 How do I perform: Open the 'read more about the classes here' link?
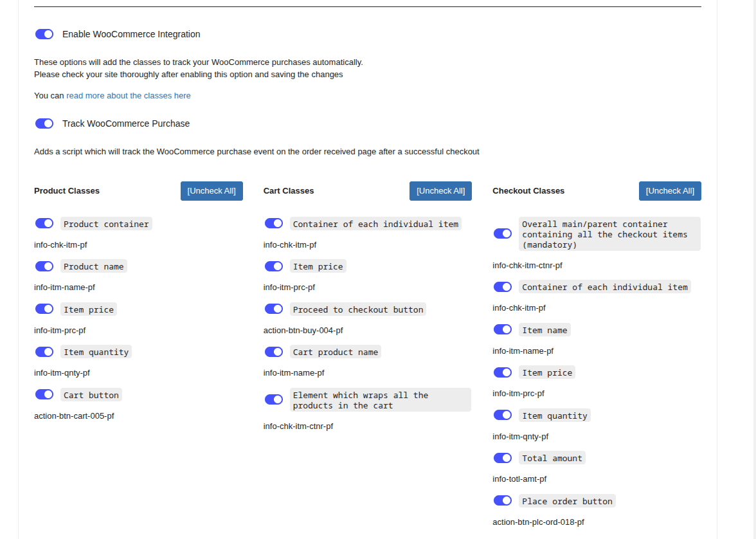(129, 96)
